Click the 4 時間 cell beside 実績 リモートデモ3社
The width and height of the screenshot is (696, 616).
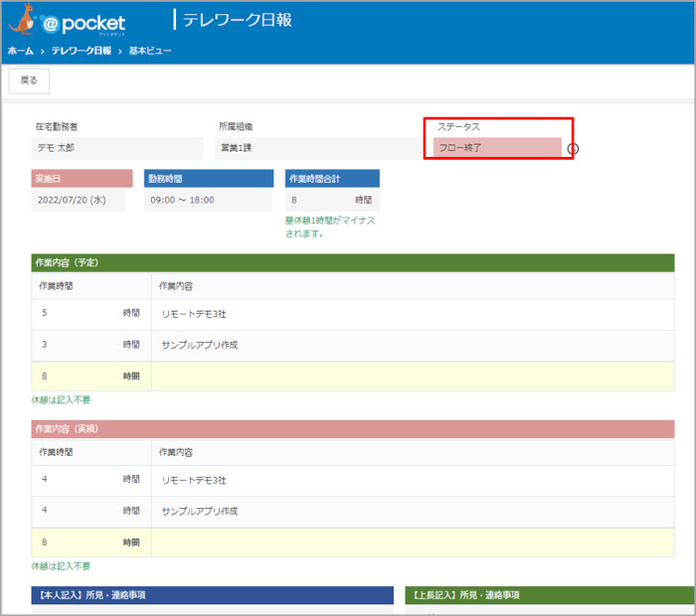click(x=91, y=481)
